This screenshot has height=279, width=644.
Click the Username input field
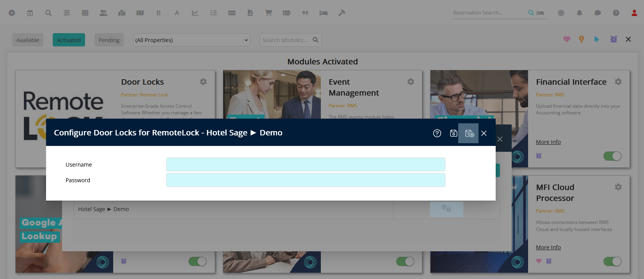[306, 164]
